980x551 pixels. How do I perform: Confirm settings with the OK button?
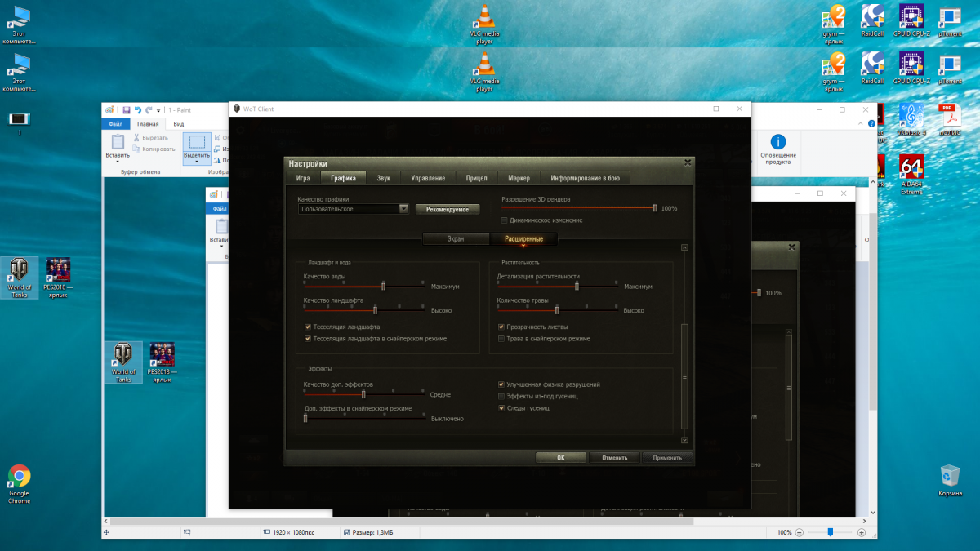click(x=561, y=458)
